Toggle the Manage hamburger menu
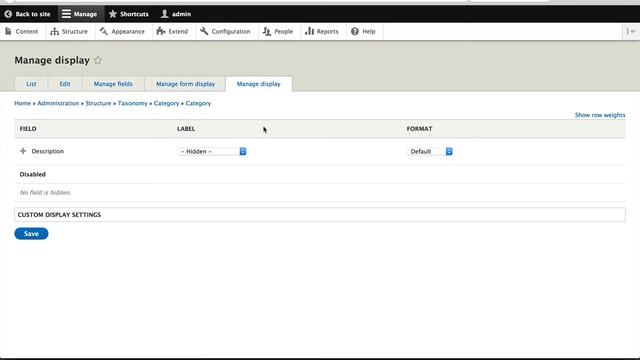 coord(80,14)
